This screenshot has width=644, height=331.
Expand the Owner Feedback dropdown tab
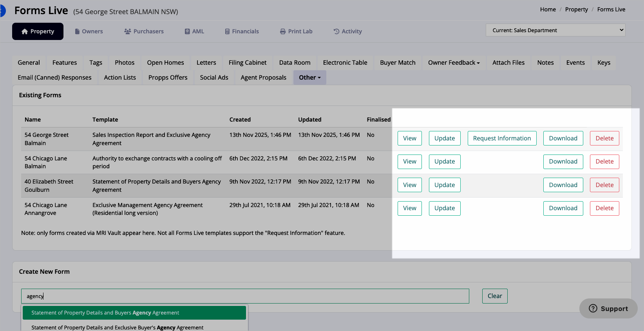[x=454, y=63]
